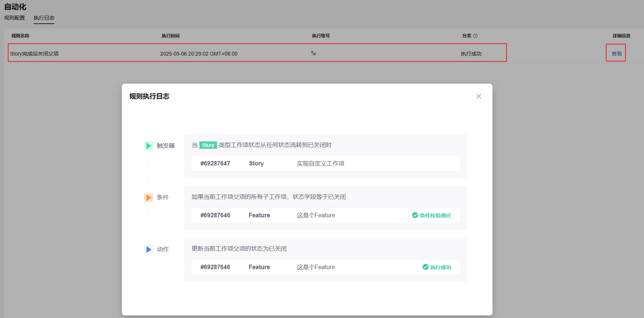644x318 pixels.
Task: Click the 实现自定义工作项 item title
Action: coord(321,163)
